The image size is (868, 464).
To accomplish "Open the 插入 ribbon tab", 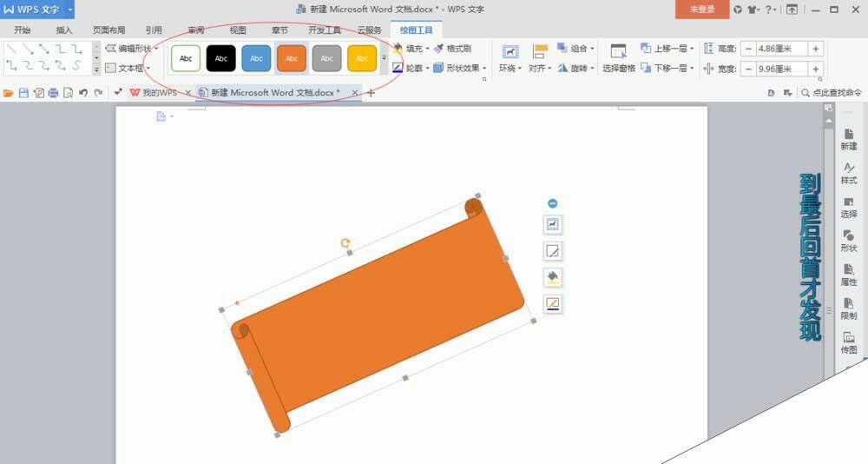I will coord(63,30).
